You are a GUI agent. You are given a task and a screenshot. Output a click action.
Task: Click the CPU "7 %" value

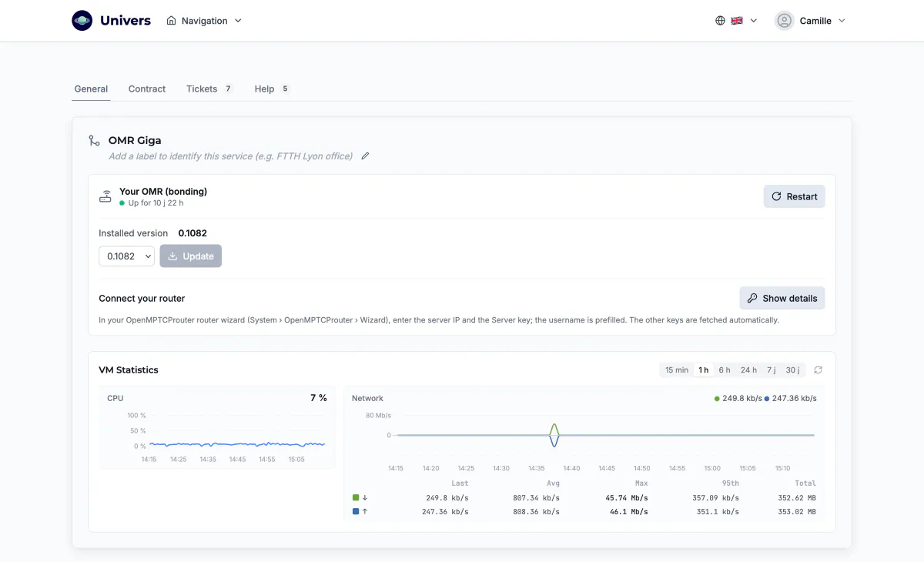coord(319,398)
